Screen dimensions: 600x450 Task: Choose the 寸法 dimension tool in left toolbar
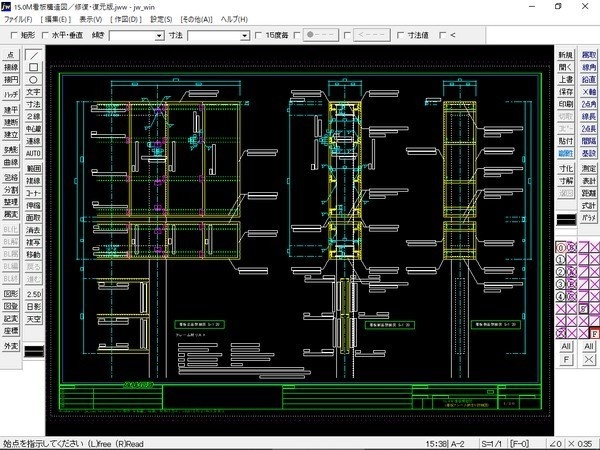pyautogui.click(x=34, y=104)
